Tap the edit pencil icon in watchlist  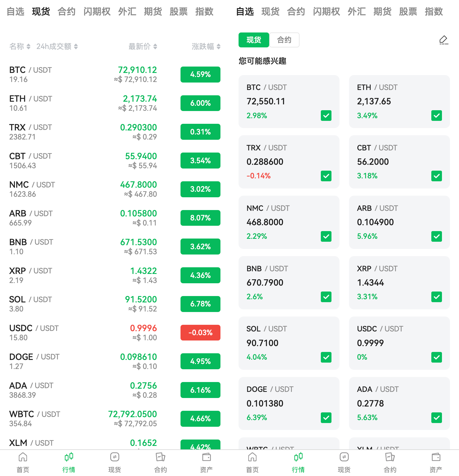pyautogui.click(x=444, y=40)
